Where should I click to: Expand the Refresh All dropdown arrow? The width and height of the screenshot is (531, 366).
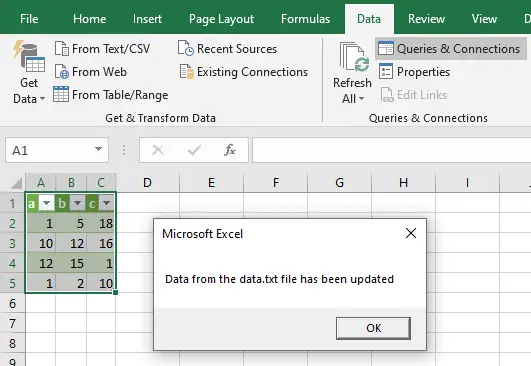pyautogui.click(x=362, y=99)
